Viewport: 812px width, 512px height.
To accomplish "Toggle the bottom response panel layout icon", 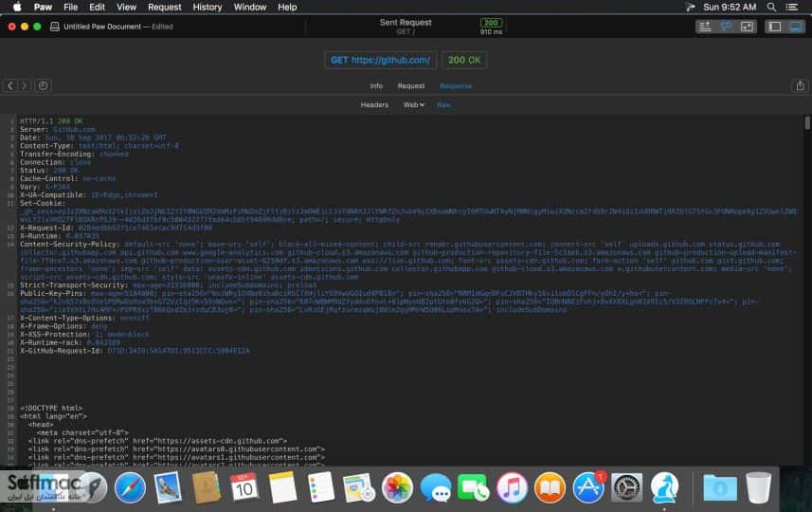I will tap(796, 27).
